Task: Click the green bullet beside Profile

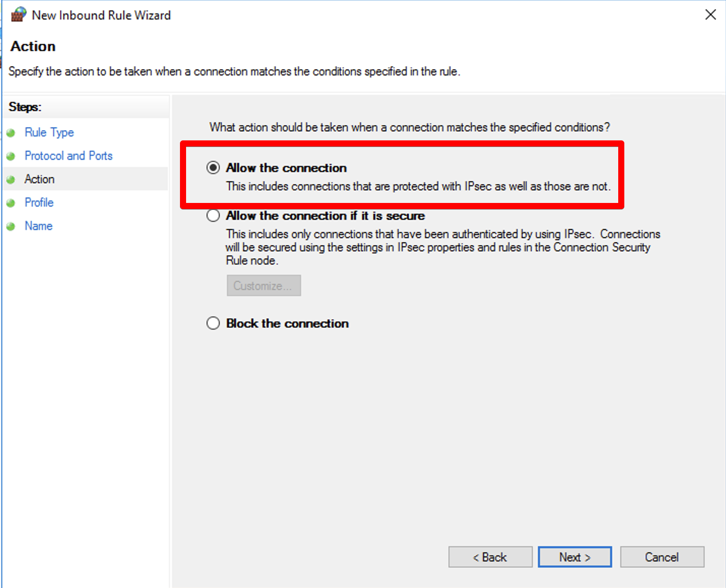Action: 11,203
